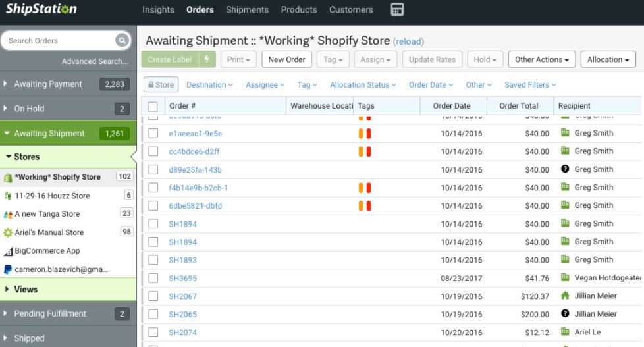The width and height of the screenshot is (644, 347).
Task: Click the house icon in the SH2067 row
Action: (x=565, y=295)
